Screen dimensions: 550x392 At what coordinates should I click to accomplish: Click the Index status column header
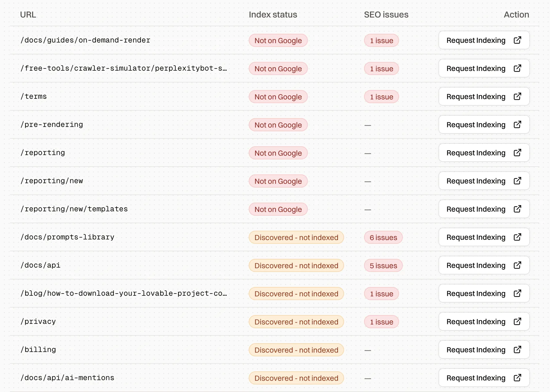click(273, 15)
